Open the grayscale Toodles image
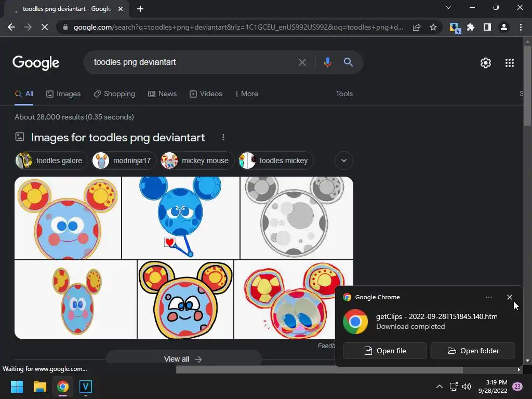The height and width of the screenshot is (399, 532). click(x=297, y=218)
